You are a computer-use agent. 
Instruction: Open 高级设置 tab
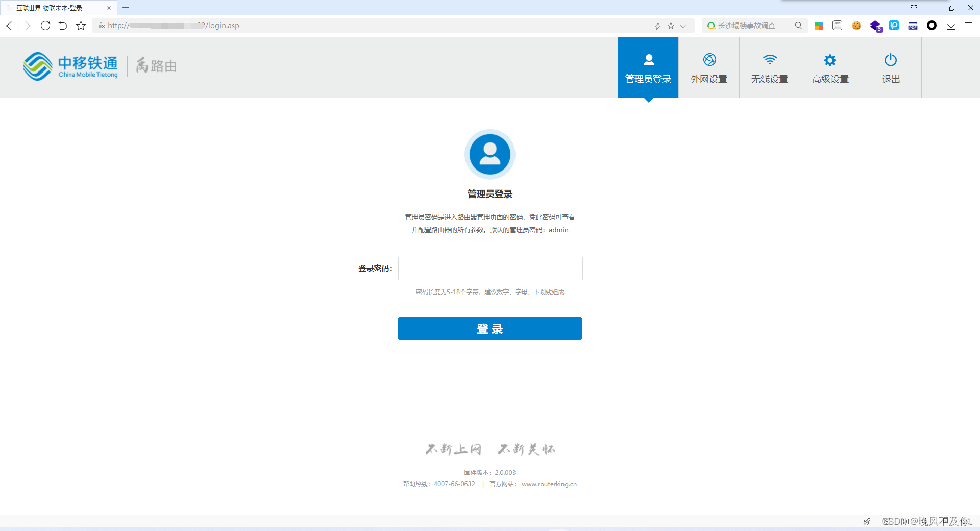pos(830,67)
